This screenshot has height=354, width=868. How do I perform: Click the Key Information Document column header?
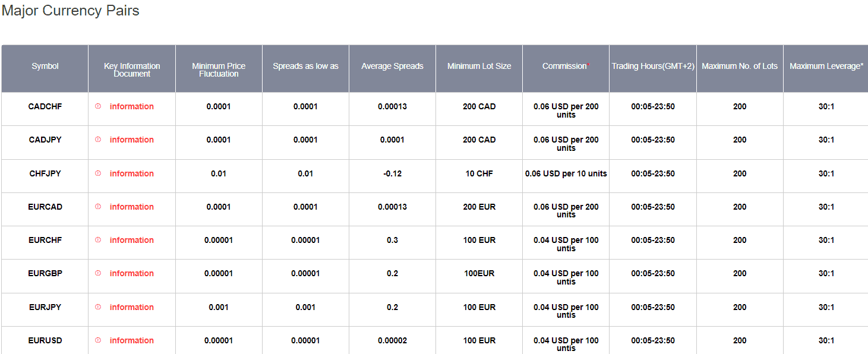[x=132, y=68]
